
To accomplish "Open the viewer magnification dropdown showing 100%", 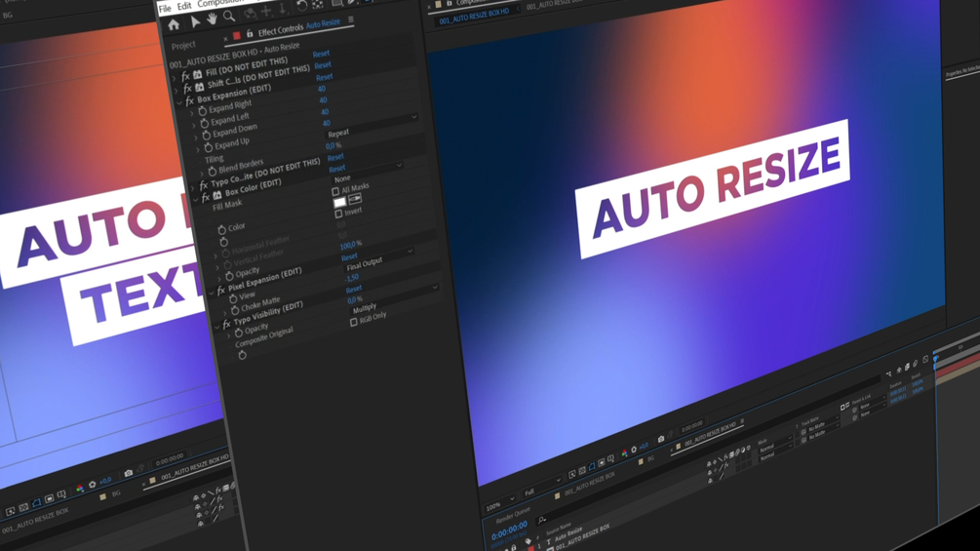I will coord(499,504).
